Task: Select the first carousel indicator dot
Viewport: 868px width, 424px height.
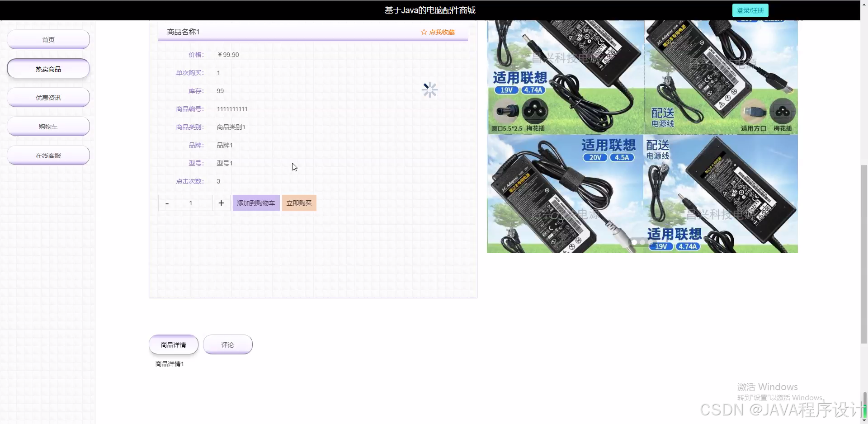Action: [634, 242]
